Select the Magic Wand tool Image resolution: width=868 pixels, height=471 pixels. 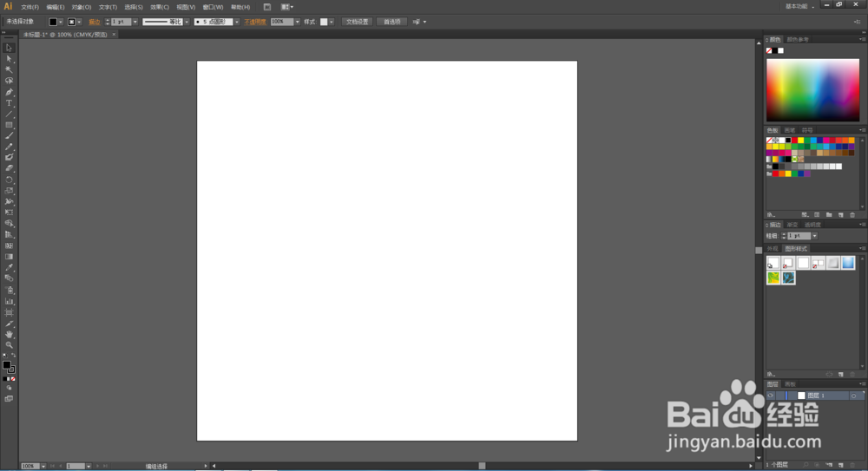click(x=9, y=69)
